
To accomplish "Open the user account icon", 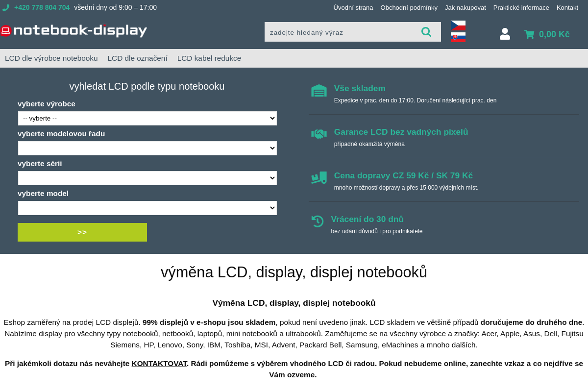I will [505, 33].
